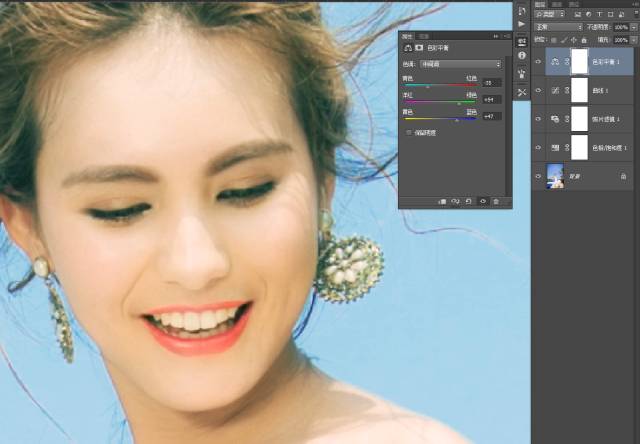Viewport: 640px width, 444px height.
Task: Select the second tab beside Properties
Action: [424, 36]
